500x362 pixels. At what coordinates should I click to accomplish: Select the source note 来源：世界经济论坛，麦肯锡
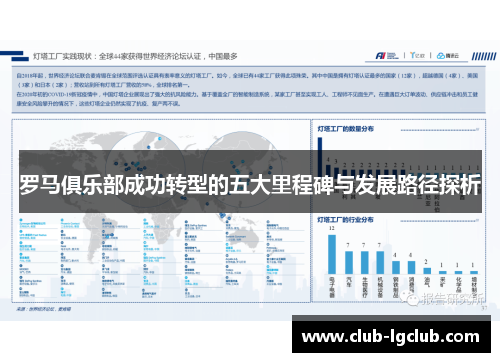(44, 309)
